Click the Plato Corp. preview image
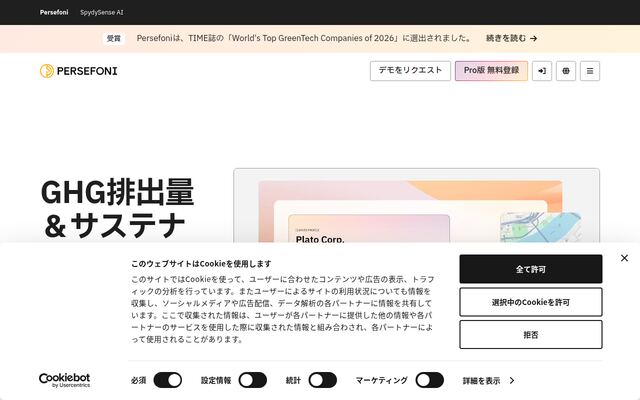Image resolution: width=640 pixels, height=400 pixels. coord(416,206)
